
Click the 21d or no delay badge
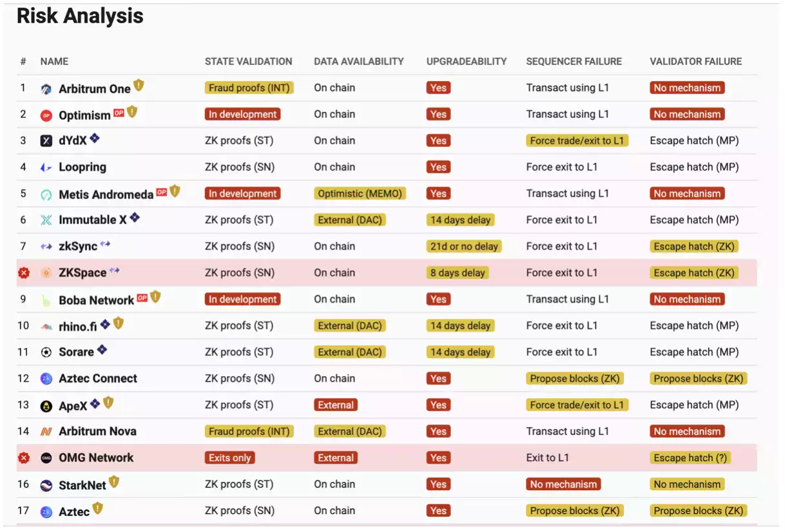pyautogui.click(x=464, y=247)
